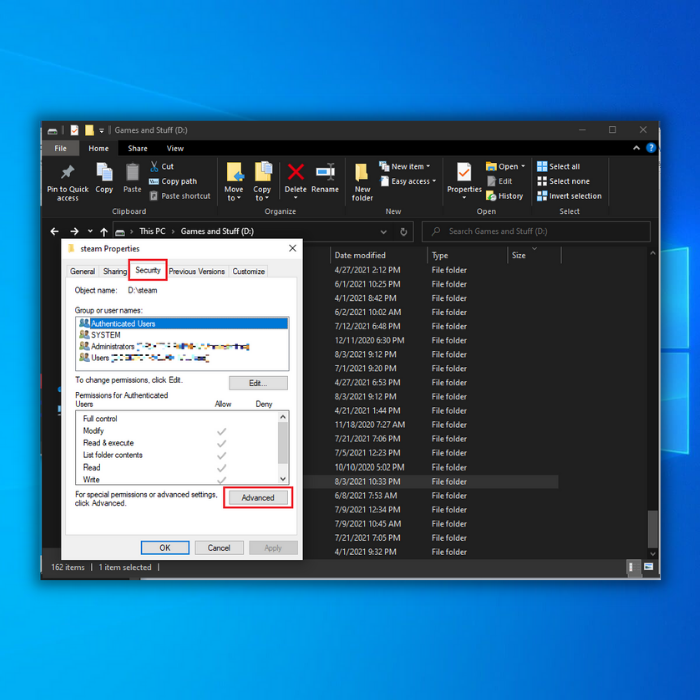Open the Copy to menu
Viewport: 700px width, 700px height.
pyautogui.click(x=262, y=182)
